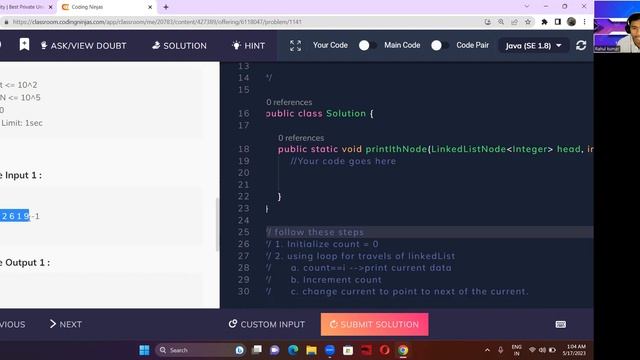This screenshot has width=640, height=360.
Task: Open the Java (SE 1.8) language dropdown
Action: click(533, 46)
